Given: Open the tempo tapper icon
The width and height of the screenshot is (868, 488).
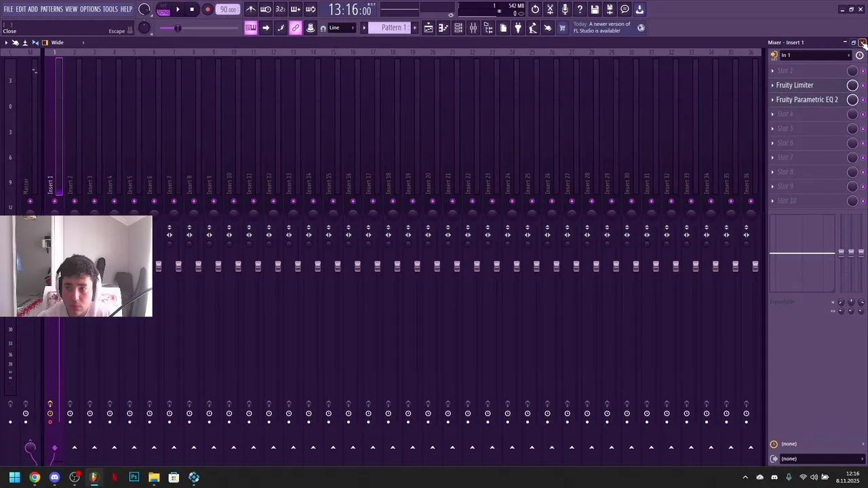Looking at the screenshot, I should click(x=533, y=28).
